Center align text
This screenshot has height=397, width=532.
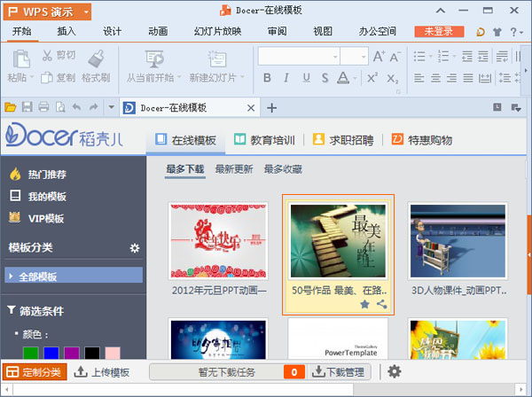point(435,78)
